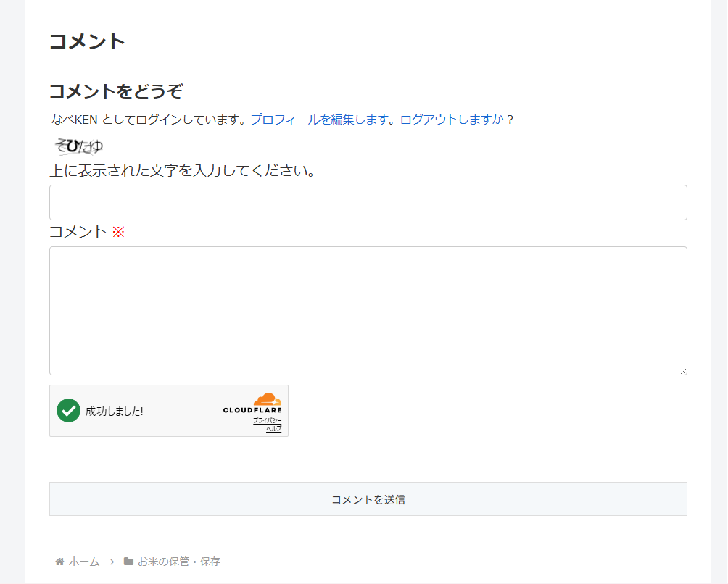Click the home icon in breadcrumb
Viewport: 728px width, 584px height.
59,562
